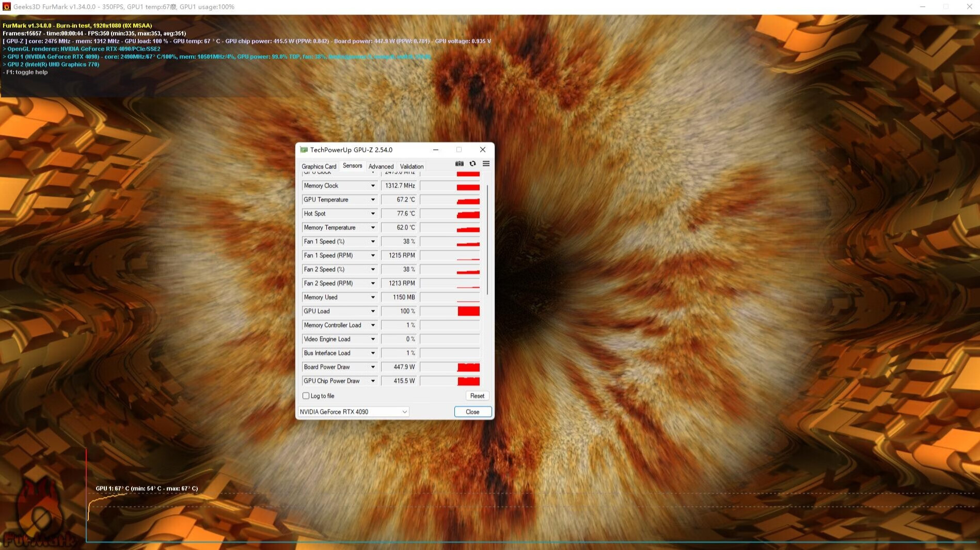Open the Video Engine Load dropdown
Image resolution: width=980 pixels, height=550 pixels.
(373, 339)
